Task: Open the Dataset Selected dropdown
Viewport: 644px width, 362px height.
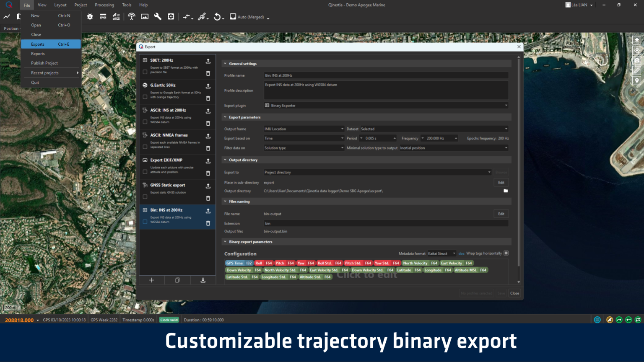Action: coord(434,129)
